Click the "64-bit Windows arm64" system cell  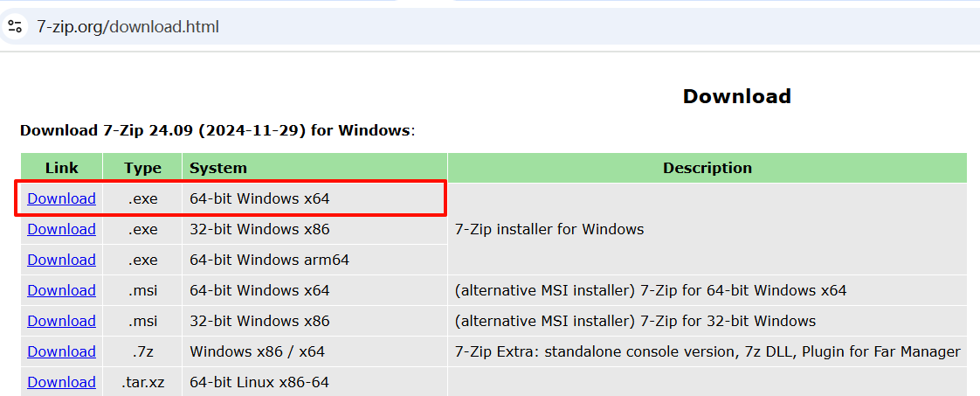click(x=270, y=260)
